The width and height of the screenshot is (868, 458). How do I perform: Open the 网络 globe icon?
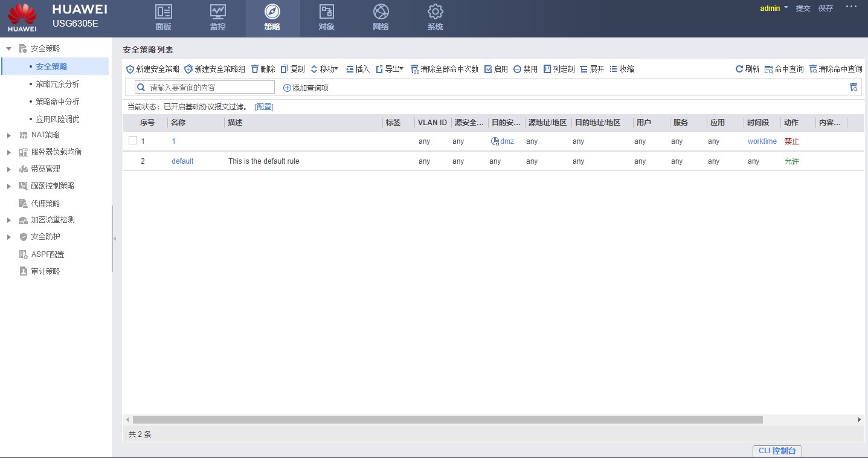click(x=381, y=12)
